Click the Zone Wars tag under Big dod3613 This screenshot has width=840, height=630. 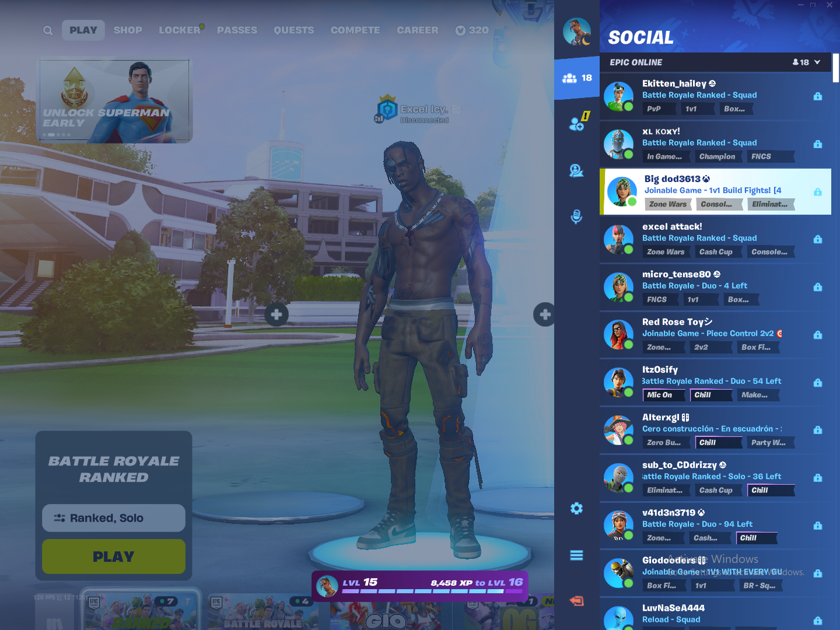click(668, 205)
